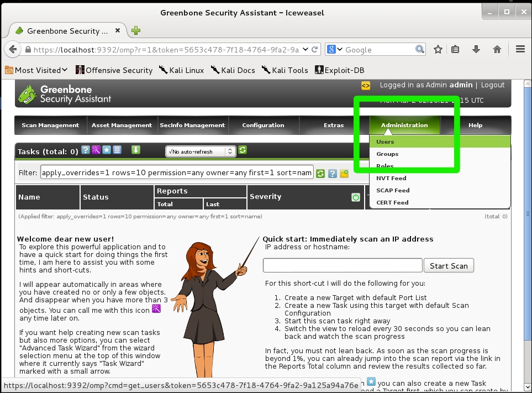This screenshot has height=393, width=532.
Task: Update the filter with the green refresh icon
Action: point(320,174)
